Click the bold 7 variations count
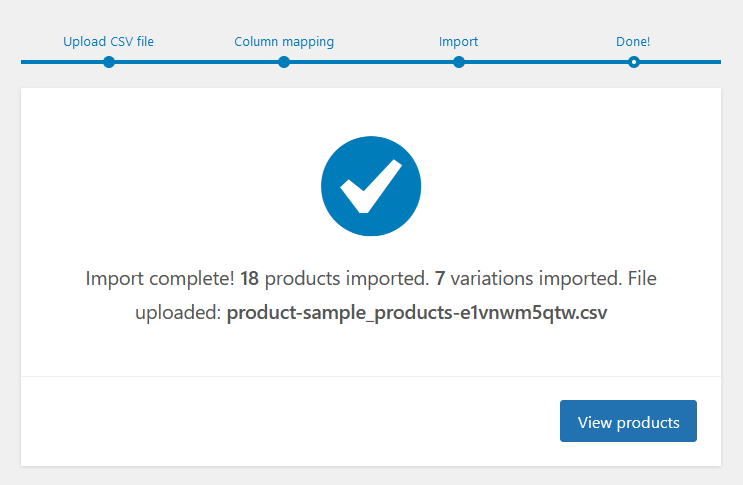Viewport: 743px width, 485px height. click(x=440, y=279)
